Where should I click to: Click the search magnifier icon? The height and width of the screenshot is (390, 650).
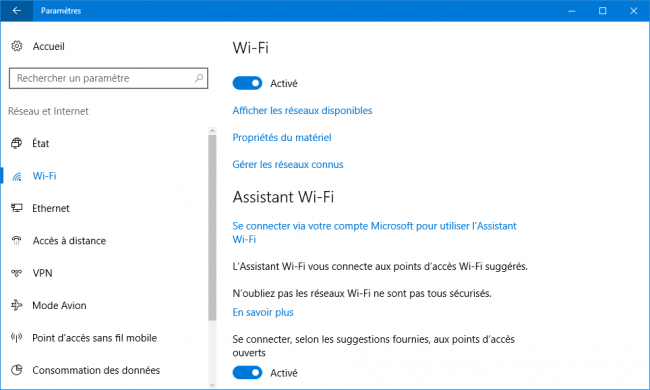coord(199,78)
